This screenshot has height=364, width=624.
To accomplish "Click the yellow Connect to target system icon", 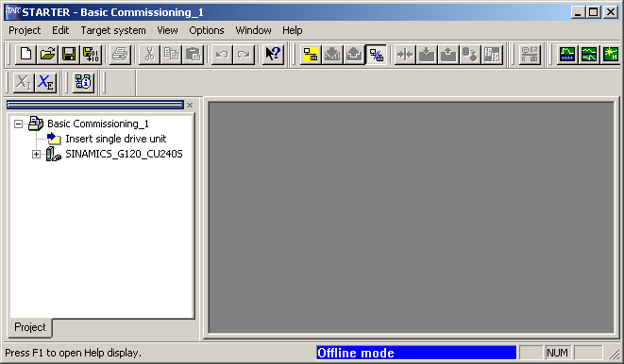I will tap(311, 54).
